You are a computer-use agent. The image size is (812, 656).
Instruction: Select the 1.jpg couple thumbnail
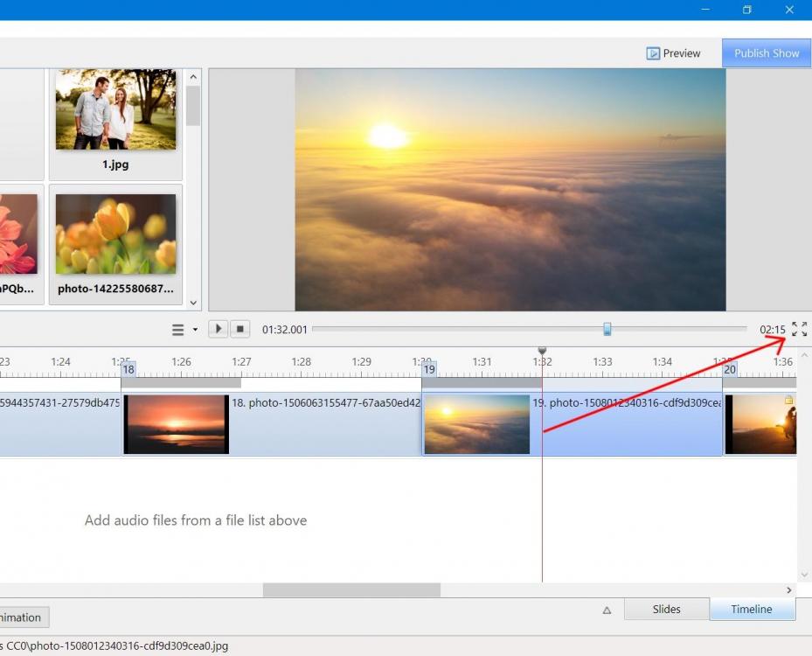115,111
